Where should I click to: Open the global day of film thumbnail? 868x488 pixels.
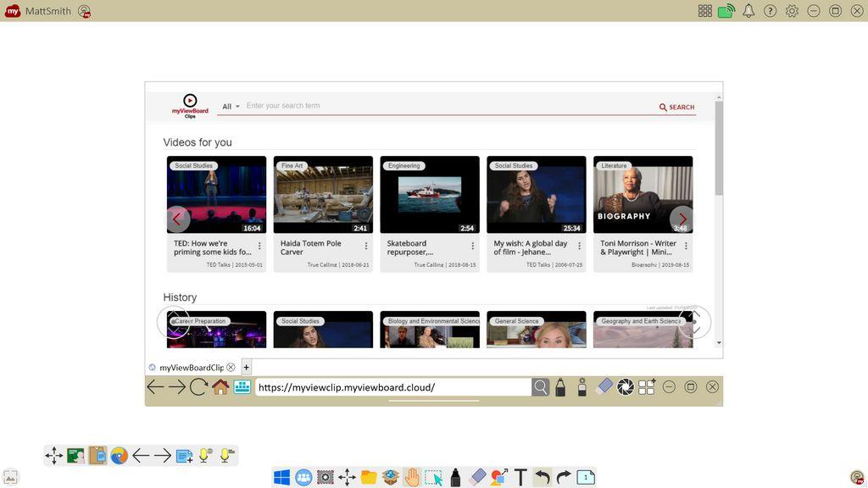click(537, 194)
